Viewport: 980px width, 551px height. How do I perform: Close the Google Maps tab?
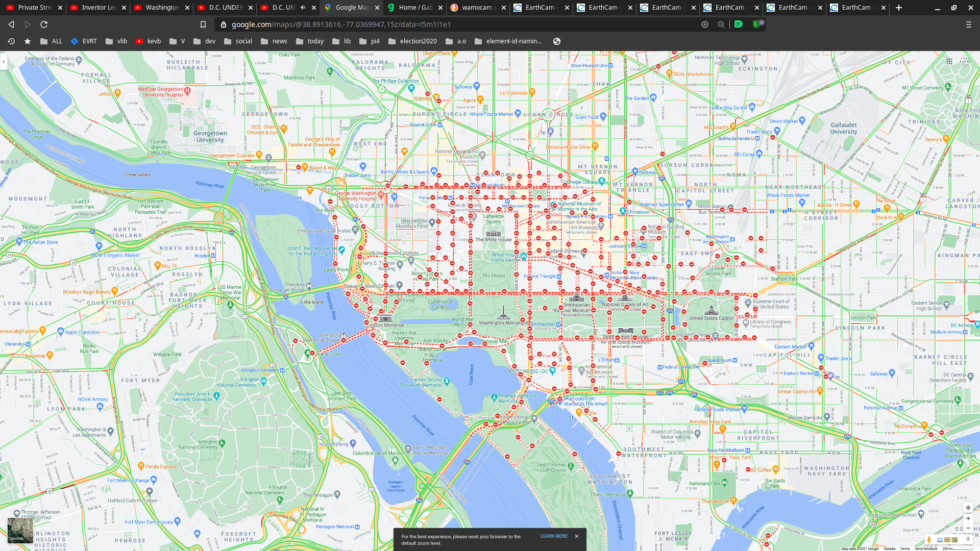click(377, 8)
